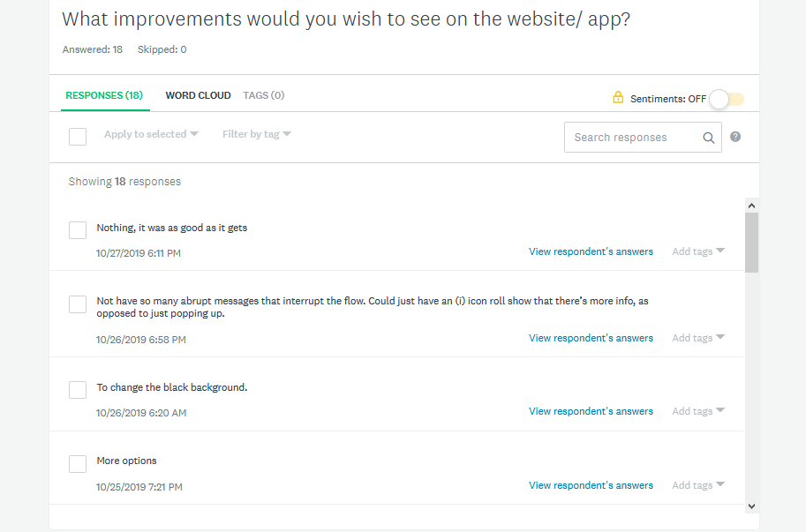Check the select-all responses checkbox
Image resolution: width=806 pixels, height=532 pixels.
point(78,137)
